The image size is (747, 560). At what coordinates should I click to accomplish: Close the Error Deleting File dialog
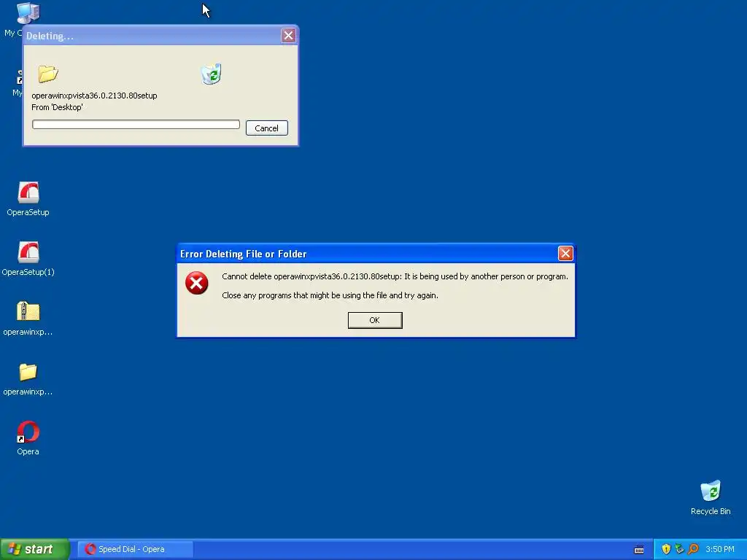tap(565, 253)
